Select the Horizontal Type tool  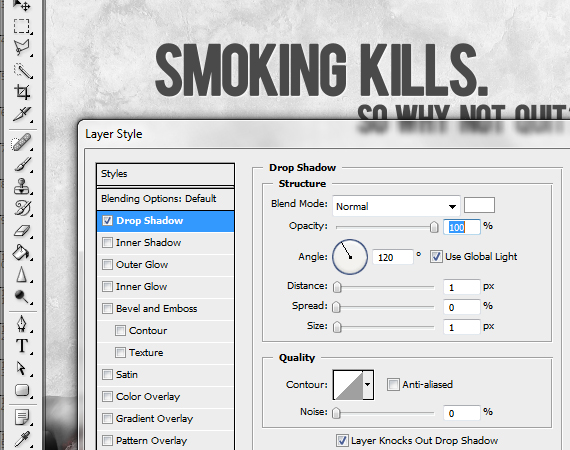point(22,346)
